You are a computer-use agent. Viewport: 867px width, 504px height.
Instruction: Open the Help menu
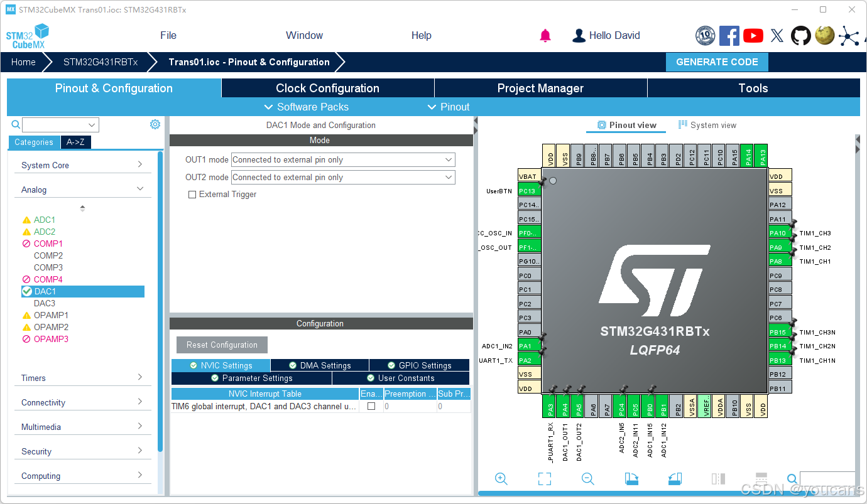[421, 36]
